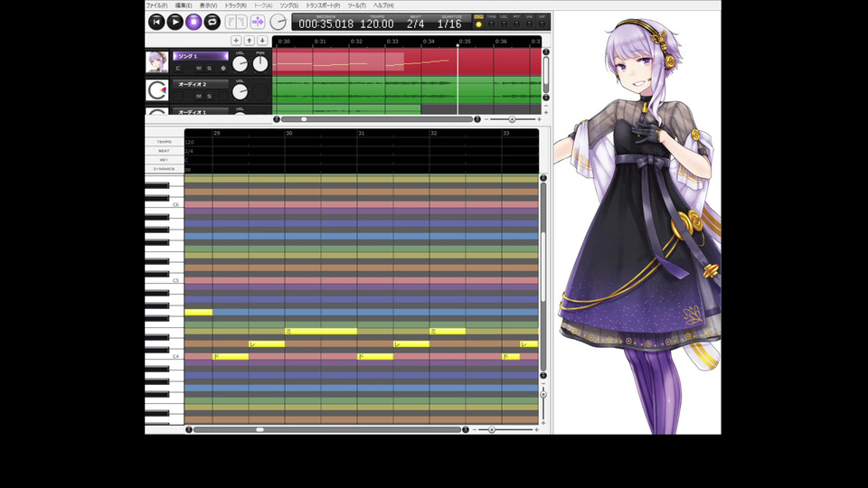This screenshot has height=488, width=868.
Task: Click the KEY row label
Action: pos(165,160)
